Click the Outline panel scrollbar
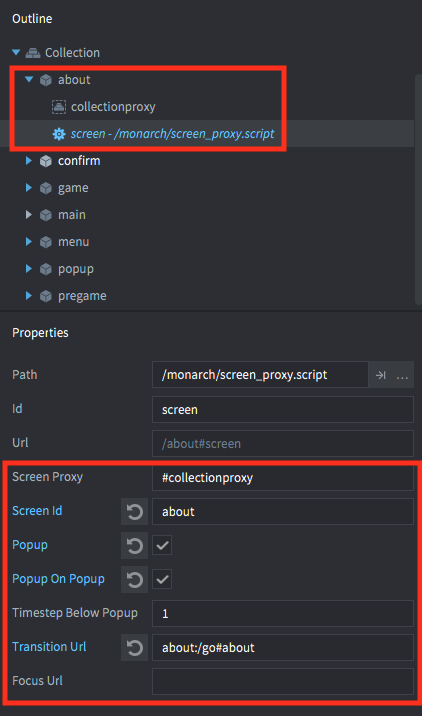The image size is (422, 716). 418,189
